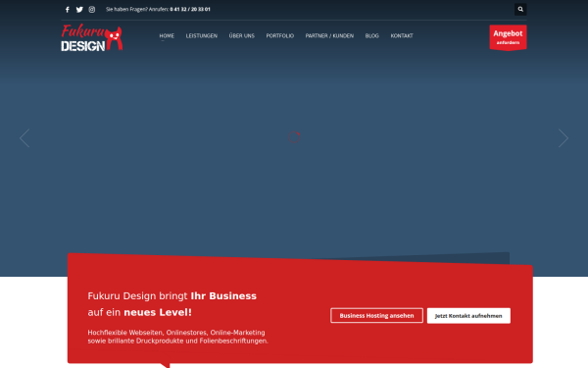Click the headline Fukuru Design bringt Ihr Business

(x=172, y=296)
